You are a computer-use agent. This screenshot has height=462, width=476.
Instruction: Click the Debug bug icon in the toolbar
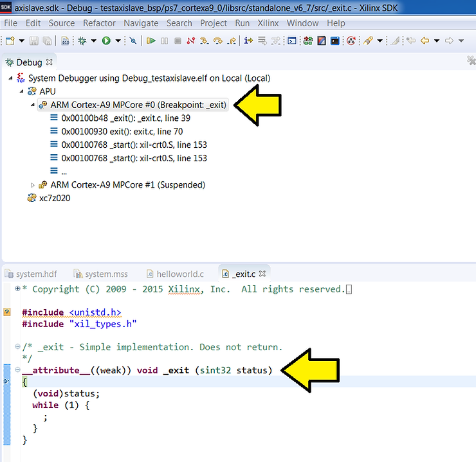82,40
